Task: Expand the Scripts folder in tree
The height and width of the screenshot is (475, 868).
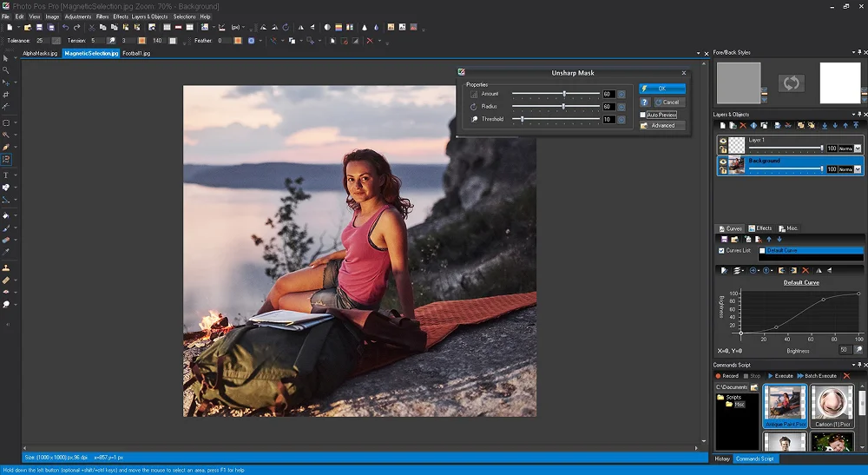Action: click(720, 397)
